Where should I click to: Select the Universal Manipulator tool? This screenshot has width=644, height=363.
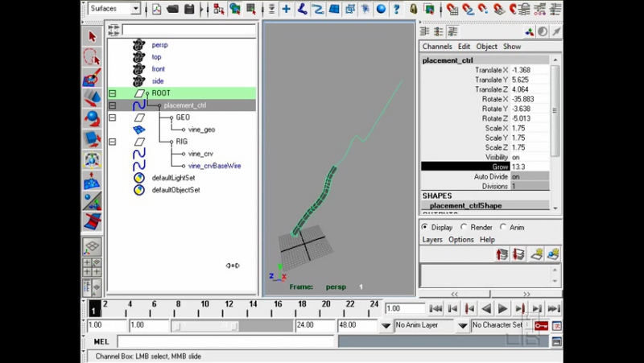click(92, 159)
